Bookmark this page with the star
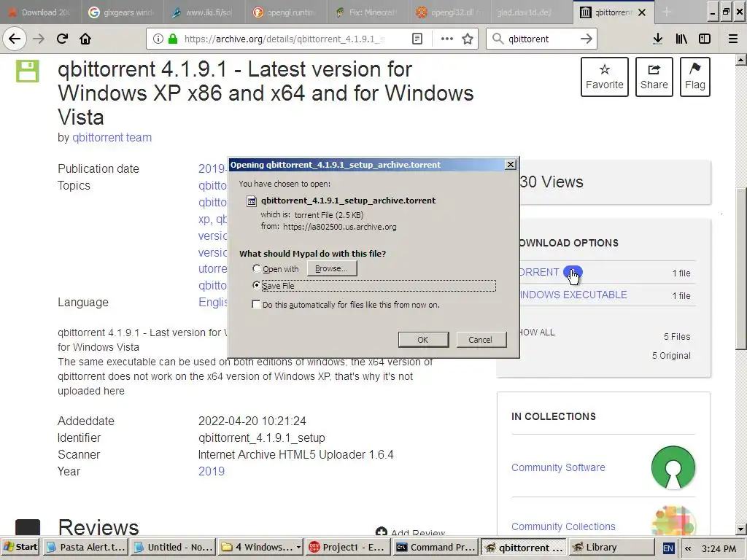Screen dimensions: 747x560 [x=468, y=39]
